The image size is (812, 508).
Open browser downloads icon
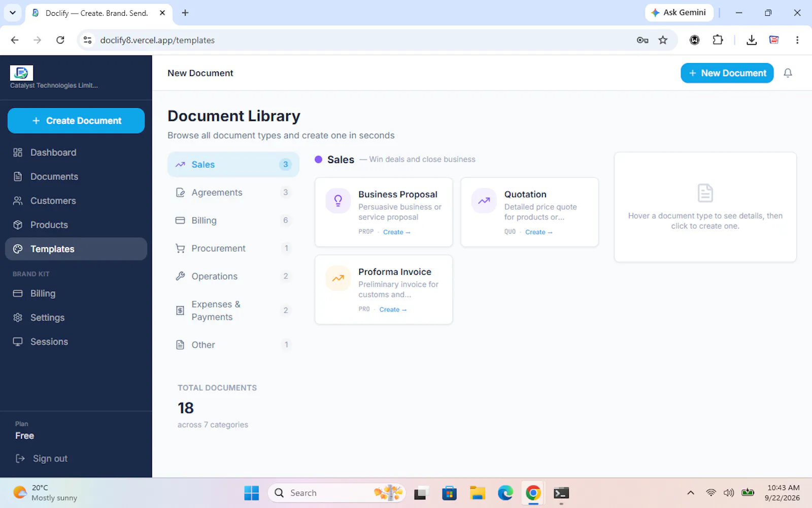tap(752, 40)
